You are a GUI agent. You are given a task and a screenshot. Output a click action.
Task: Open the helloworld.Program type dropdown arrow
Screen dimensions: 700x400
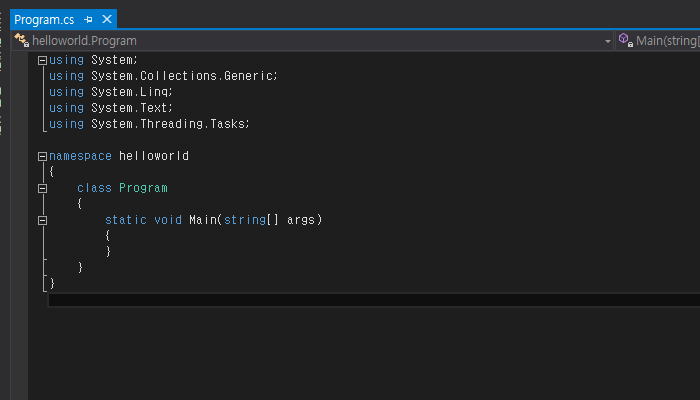pos(608,41)
